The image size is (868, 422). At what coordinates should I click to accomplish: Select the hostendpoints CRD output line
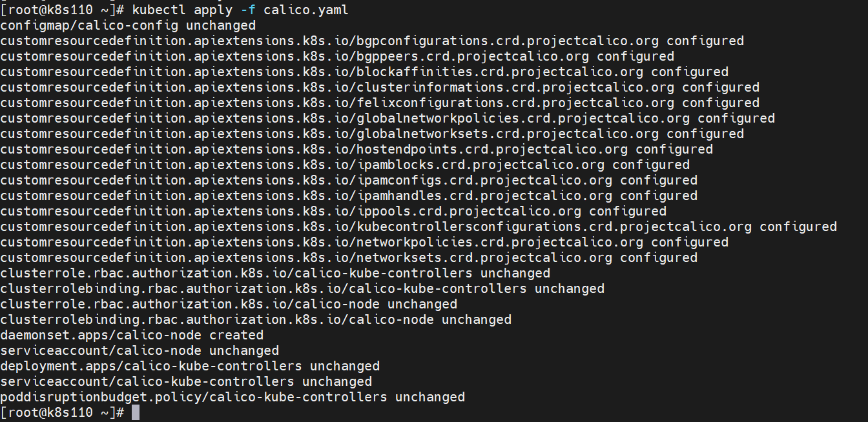tap(356, 149)
